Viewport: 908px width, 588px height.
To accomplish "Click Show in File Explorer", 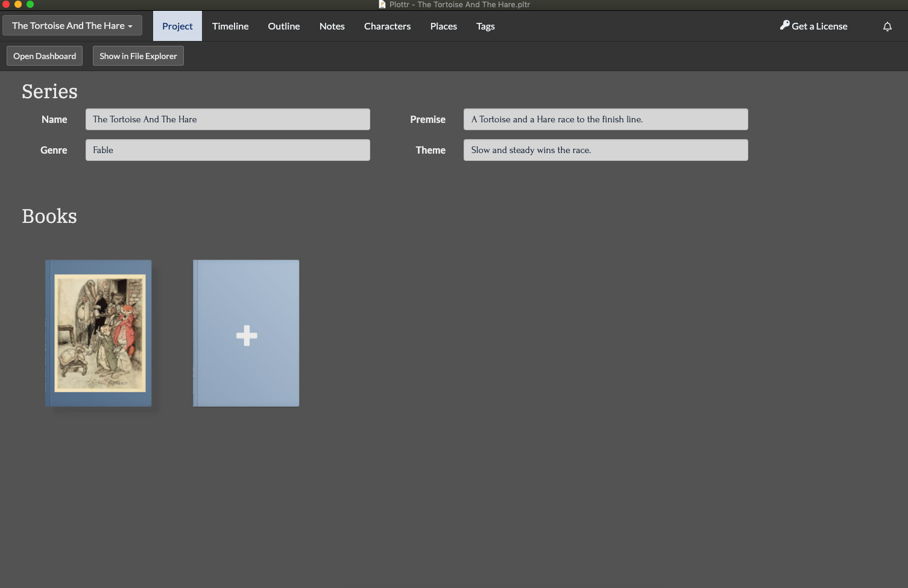I will (137, 55).
